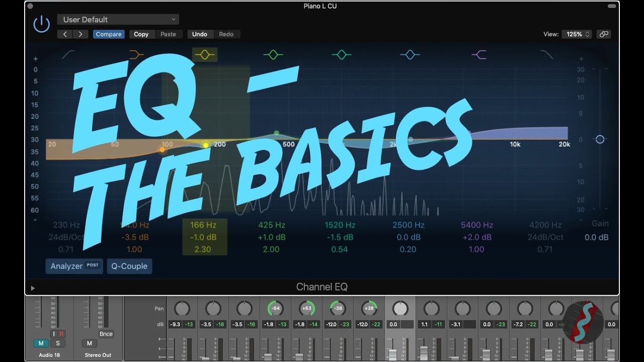Click the 1.1 dB fader value
This screenshot has width=644, height=362.
425,325
